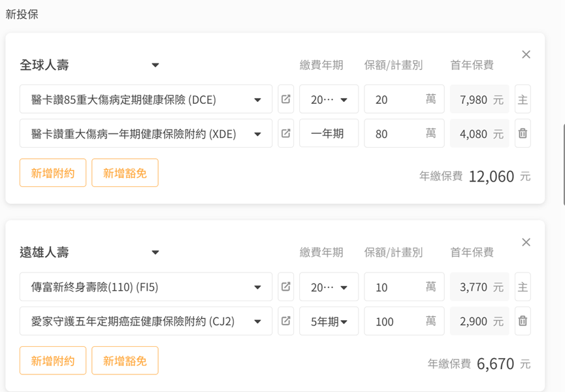This screenshot has height=392, width=565.
Task: Open the 傳富新終身壽險(110) product dropdown
Action: pyautogui.click(x=257, y=287)
